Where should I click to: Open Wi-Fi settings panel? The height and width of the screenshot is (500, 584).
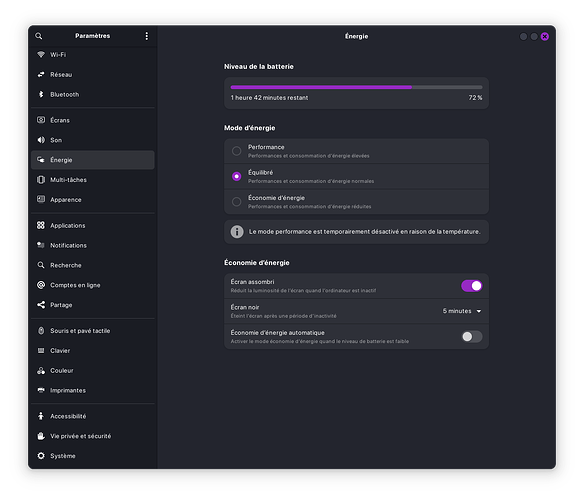coord(93,55)
